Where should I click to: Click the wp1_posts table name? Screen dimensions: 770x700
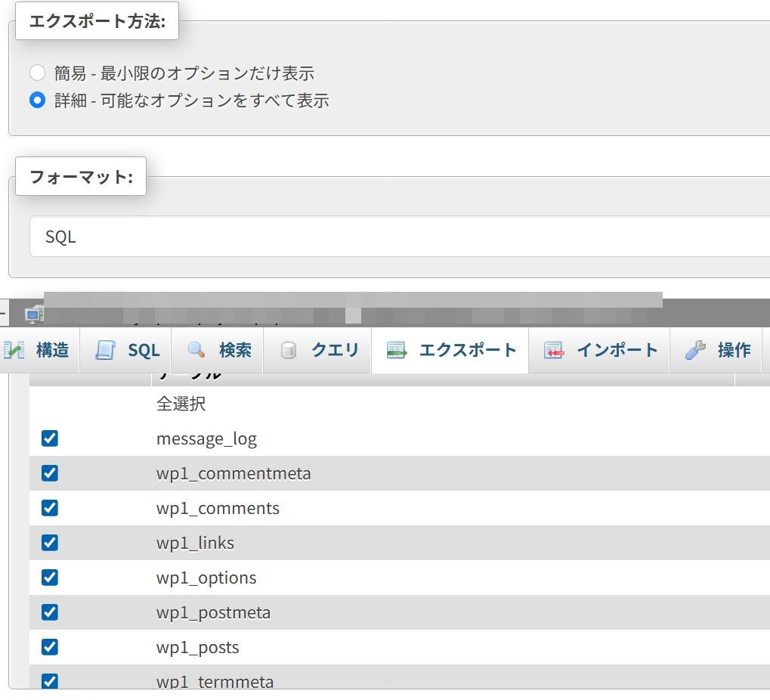click(x=197, y=647)
